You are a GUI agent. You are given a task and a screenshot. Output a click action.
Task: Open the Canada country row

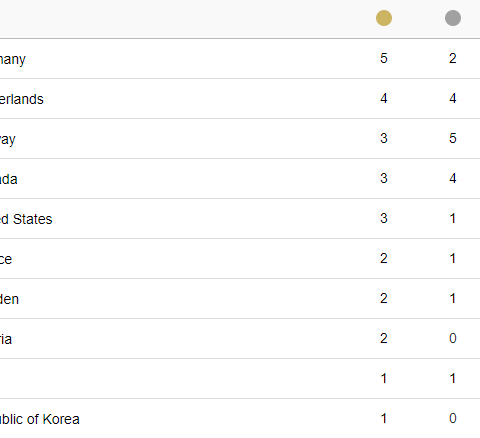[240, 179]
